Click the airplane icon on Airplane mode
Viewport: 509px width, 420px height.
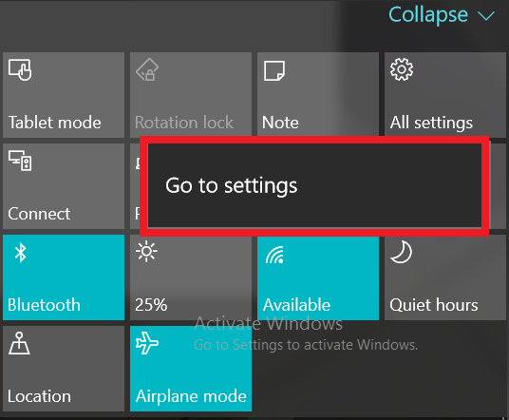[x=147, y=343]
